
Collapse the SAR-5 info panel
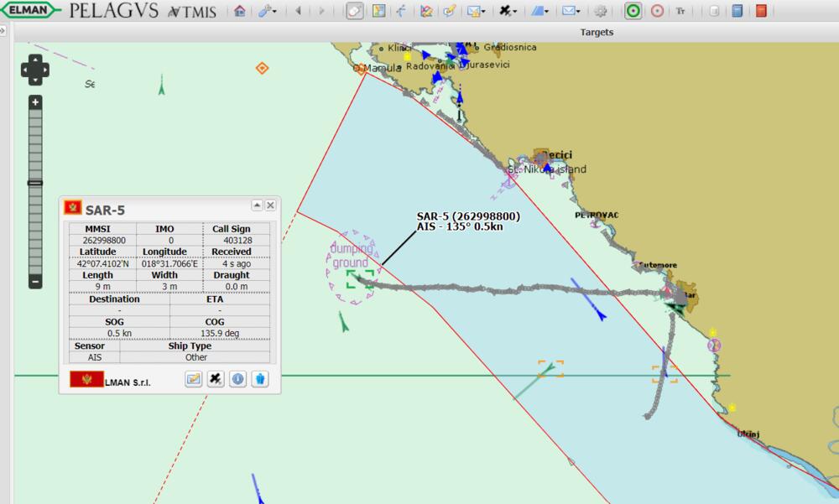[257, 205]
